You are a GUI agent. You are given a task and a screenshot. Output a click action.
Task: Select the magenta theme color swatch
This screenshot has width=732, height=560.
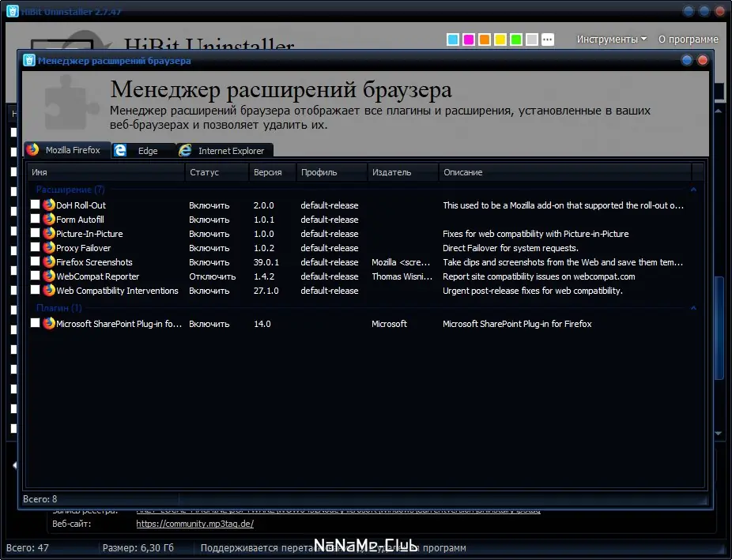(x=468, y=39)
